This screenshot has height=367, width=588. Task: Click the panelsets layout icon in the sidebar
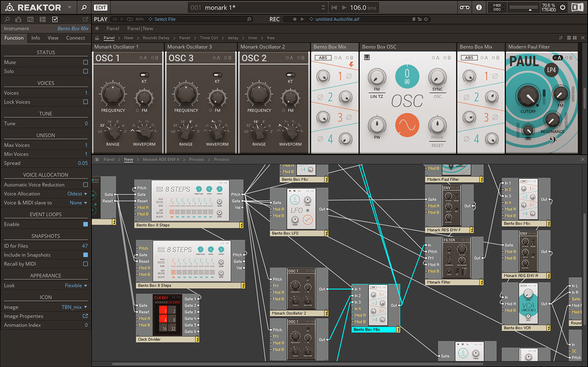43,19
